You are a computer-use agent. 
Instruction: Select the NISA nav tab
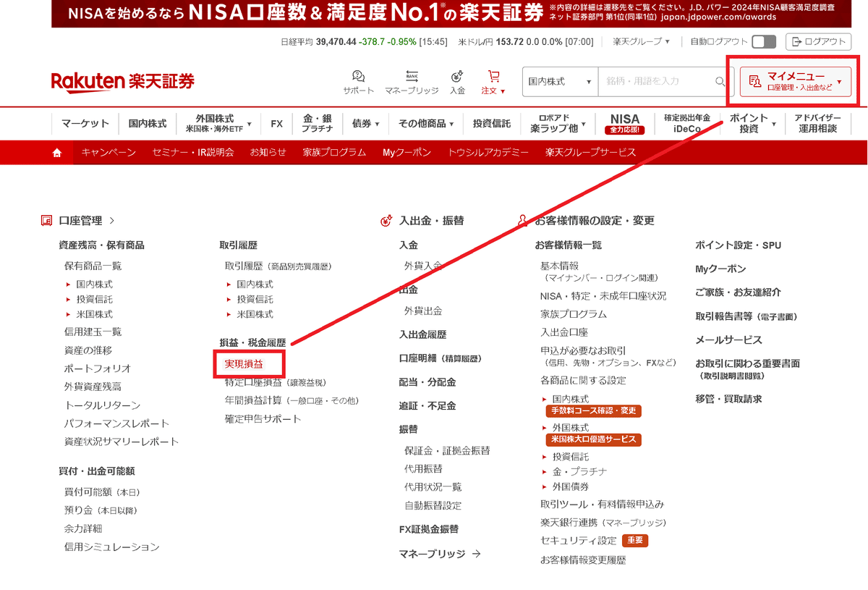[x=625, y=124]
